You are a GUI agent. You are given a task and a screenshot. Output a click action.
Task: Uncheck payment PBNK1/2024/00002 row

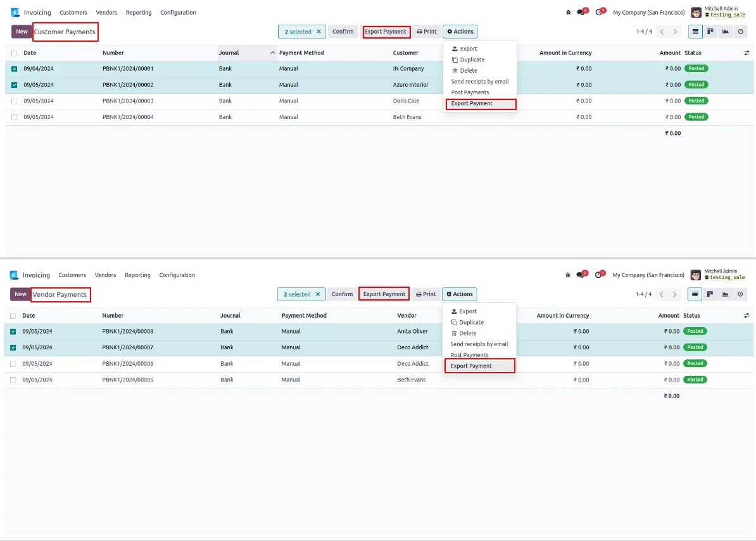pyautogui.click(x=15, y=85)
